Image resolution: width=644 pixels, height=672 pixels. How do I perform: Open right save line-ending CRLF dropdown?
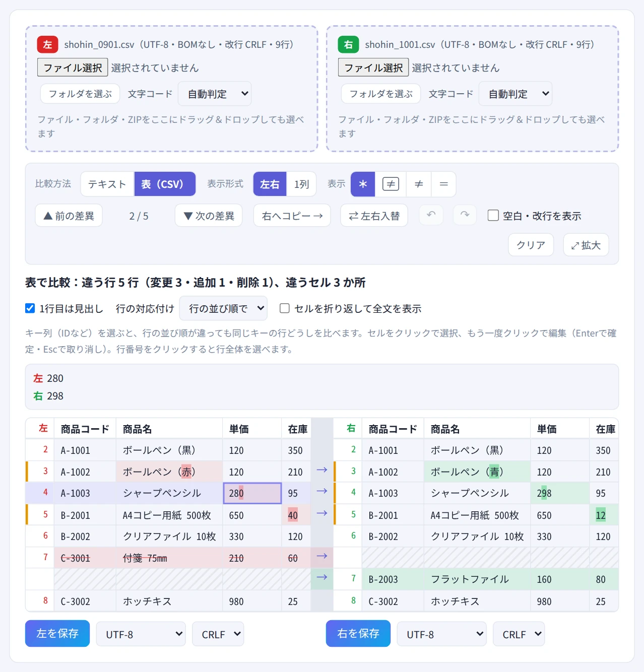click(519, 634)
